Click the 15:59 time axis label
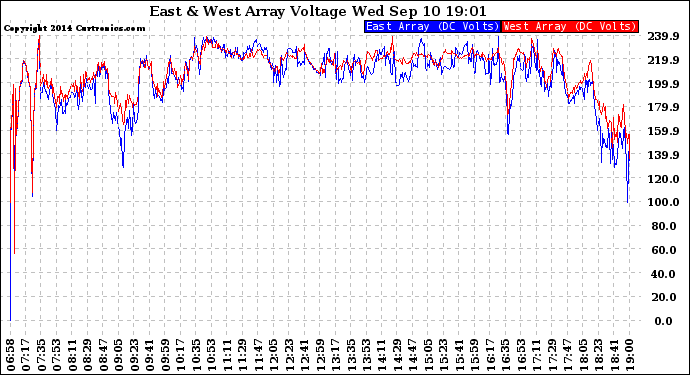Screen dimensions: 690x375 pos(474,355)
